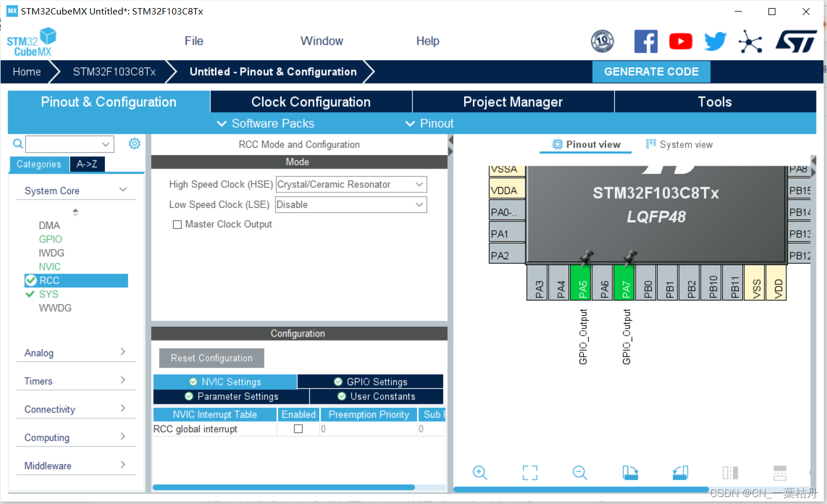Open the 10th anniversary badge icon
Viewport: 827px width, 504px height.
click(602, 41)
